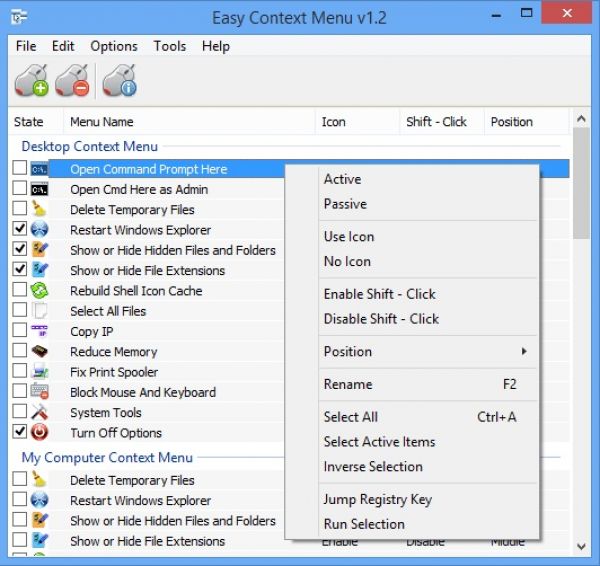Click the About mouse icon with blue info

point(119,80)
